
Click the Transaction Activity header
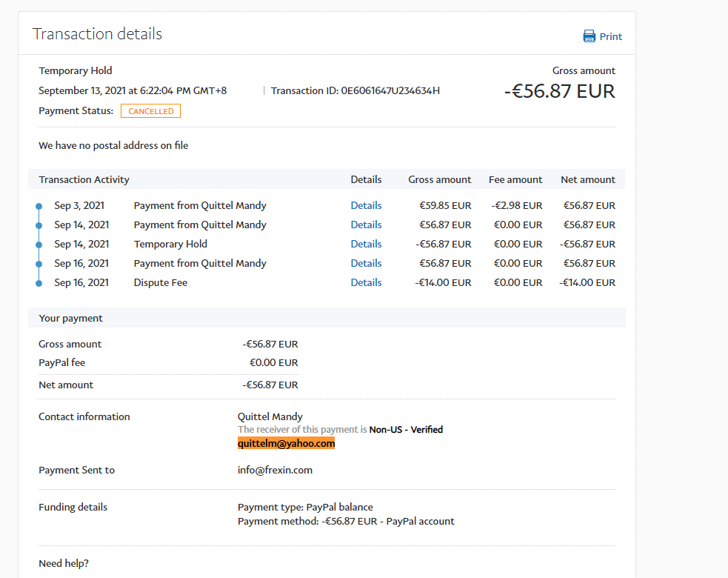pos(84,179)
